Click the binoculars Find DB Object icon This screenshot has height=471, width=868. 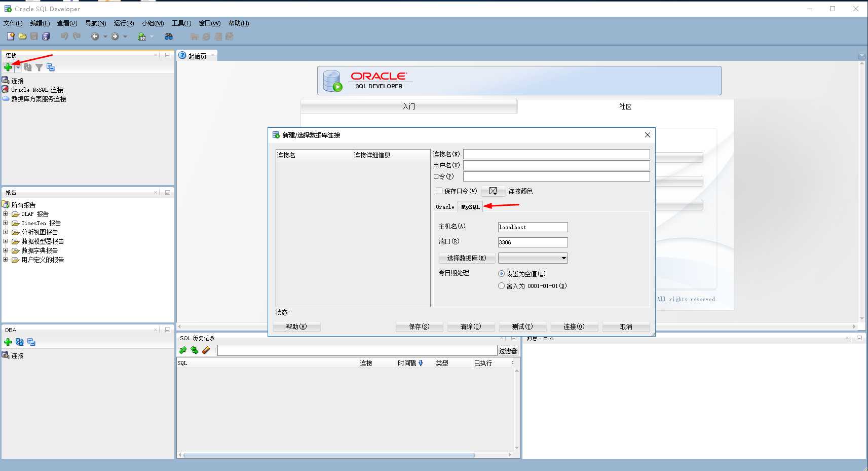click(169, 37)
